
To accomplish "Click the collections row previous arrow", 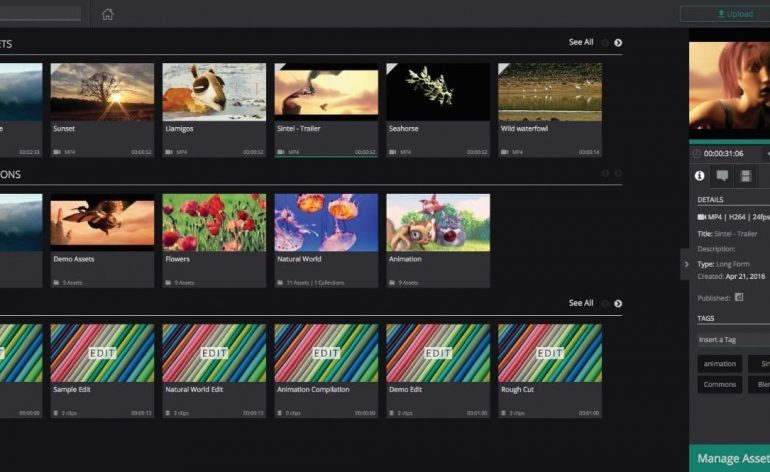I will click(x=605, y=173).
